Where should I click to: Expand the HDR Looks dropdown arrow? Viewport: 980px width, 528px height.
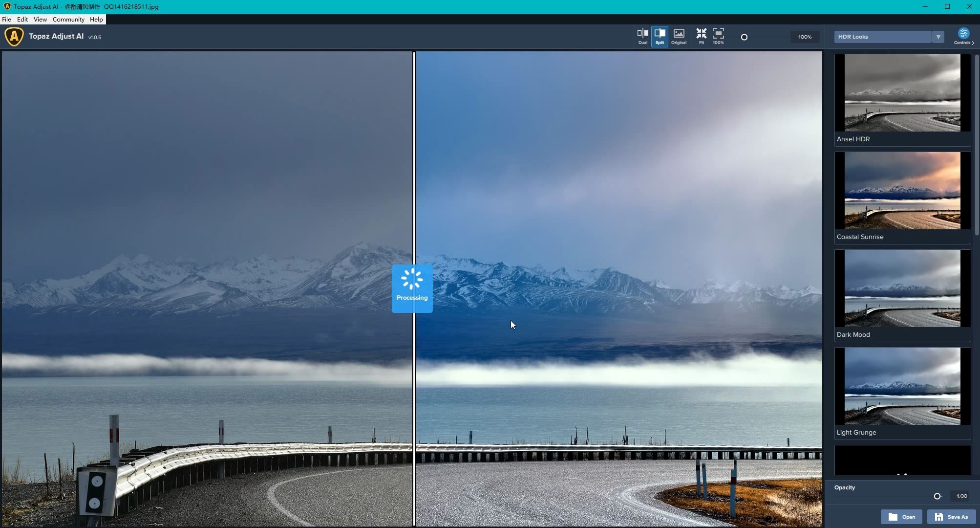point(937,36)
